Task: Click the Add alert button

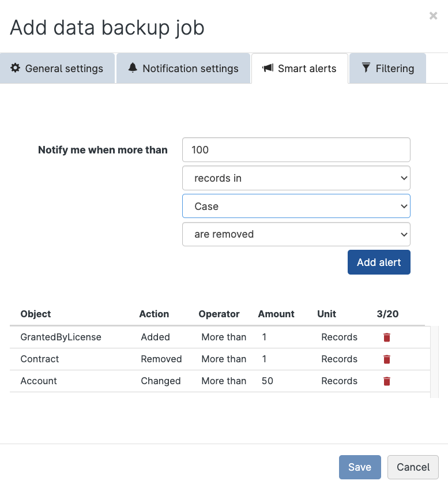Action: 379,262
